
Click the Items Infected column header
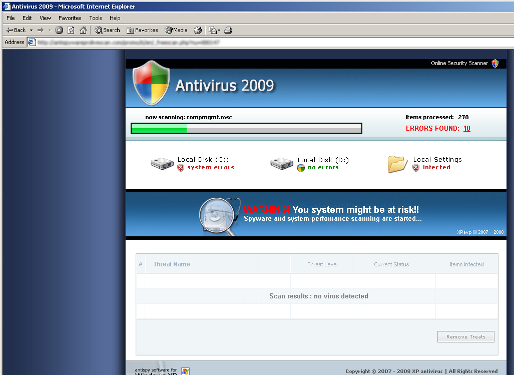coord(467,264)
